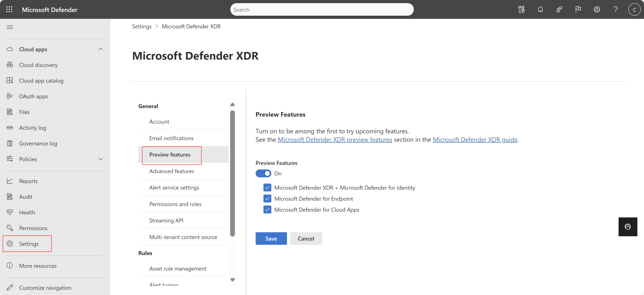Expand the Rules section
644x295 pixels.
[145, 253]
